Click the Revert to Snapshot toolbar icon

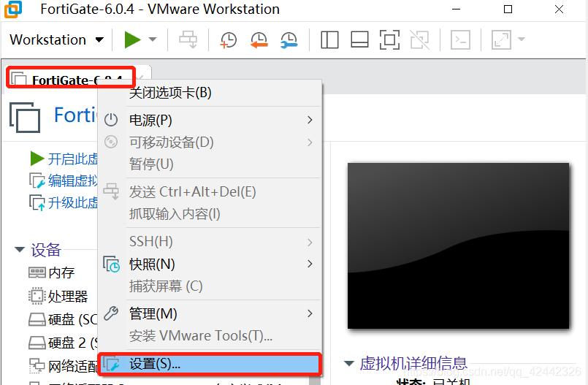259,39
